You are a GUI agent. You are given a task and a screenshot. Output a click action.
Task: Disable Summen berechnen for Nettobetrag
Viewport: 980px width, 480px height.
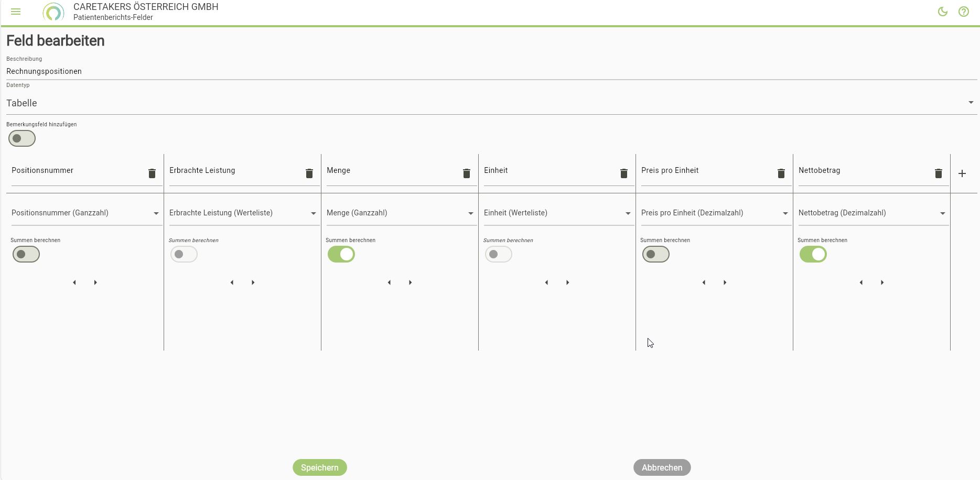pyautogui.click(x=813, y=254)
